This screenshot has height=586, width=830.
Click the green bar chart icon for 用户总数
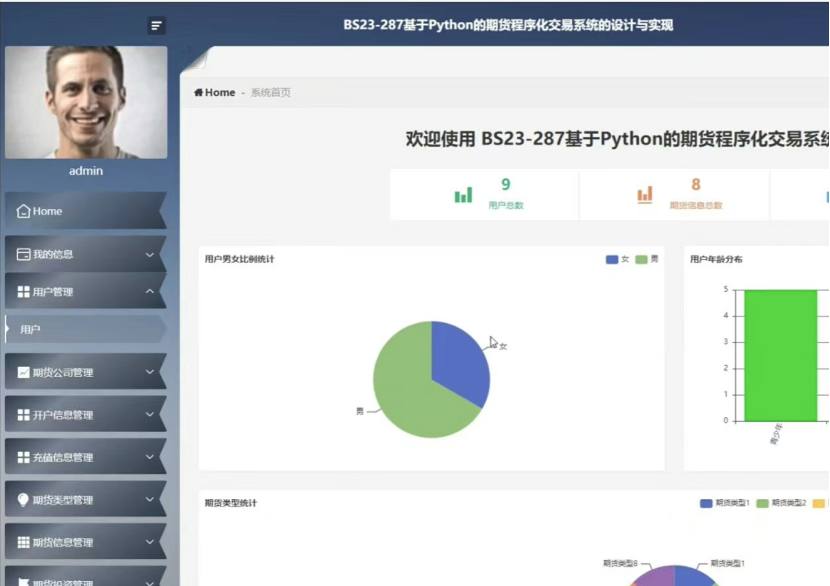pos(463,195)
